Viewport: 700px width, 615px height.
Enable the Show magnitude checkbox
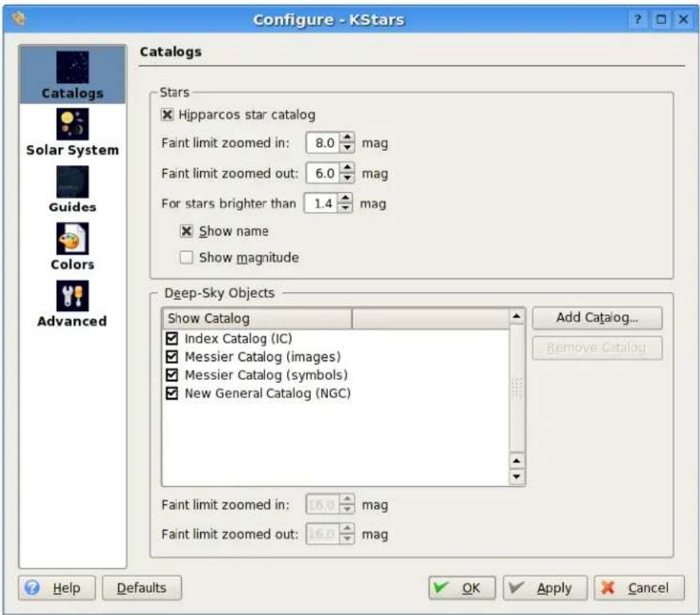[x=186, y=258]
